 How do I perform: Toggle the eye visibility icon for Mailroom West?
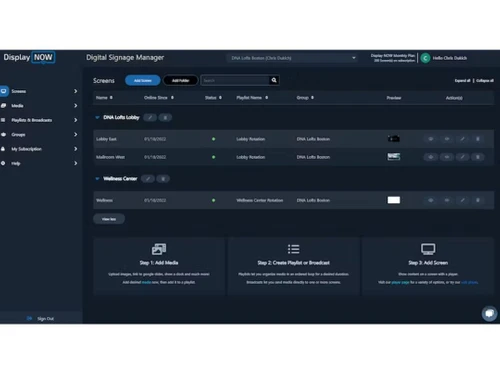pos(431,157)
